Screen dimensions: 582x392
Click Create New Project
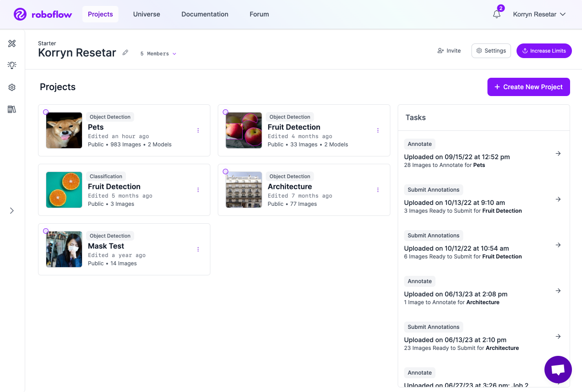[528, 87]
